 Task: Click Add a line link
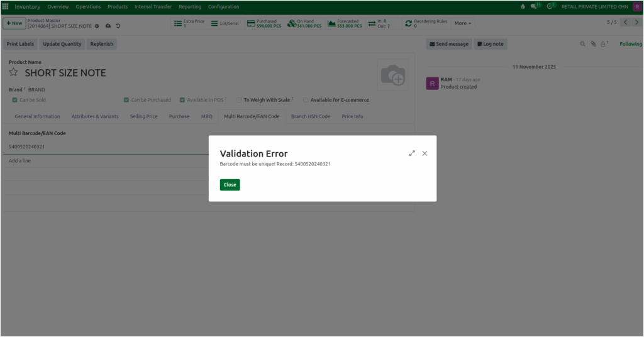pyautogui.click(x=19, y=161)
